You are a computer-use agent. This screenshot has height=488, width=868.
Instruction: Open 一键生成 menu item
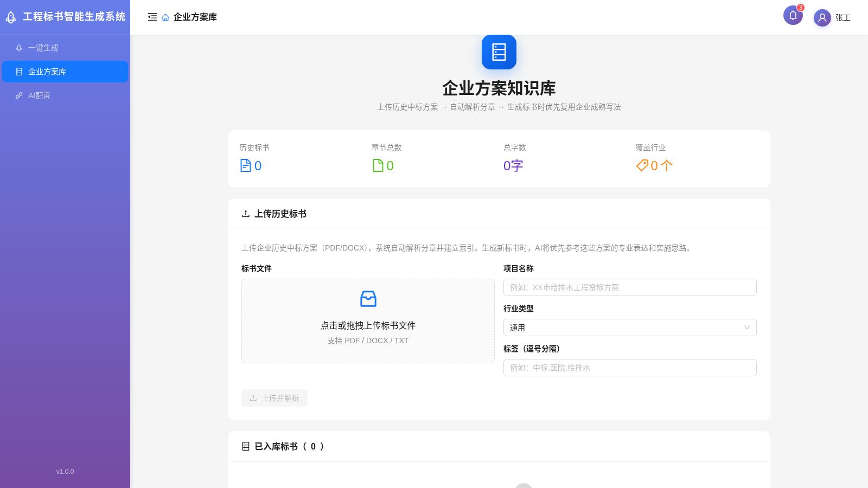point(65,48)
